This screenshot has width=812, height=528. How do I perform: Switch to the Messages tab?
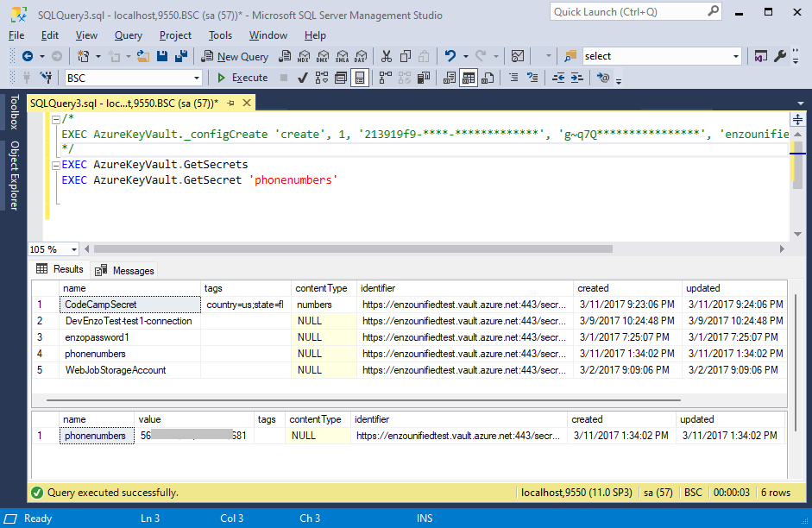[x=125, y=270]
